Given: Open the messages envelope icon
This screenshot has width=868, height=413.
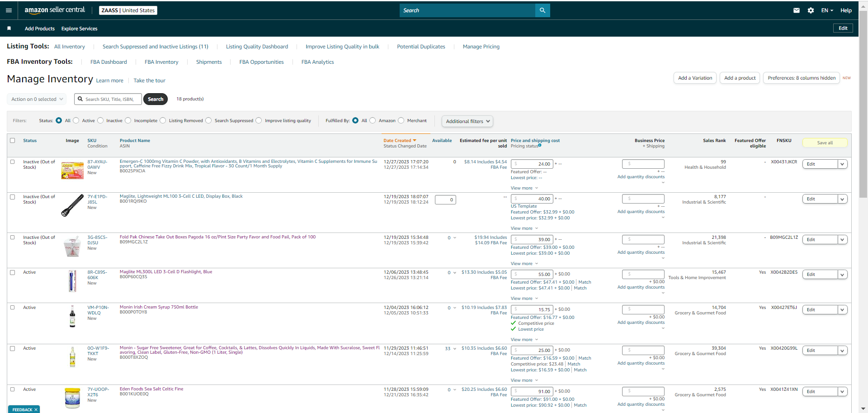Looking at the screenshot, I should pos(797,10).
